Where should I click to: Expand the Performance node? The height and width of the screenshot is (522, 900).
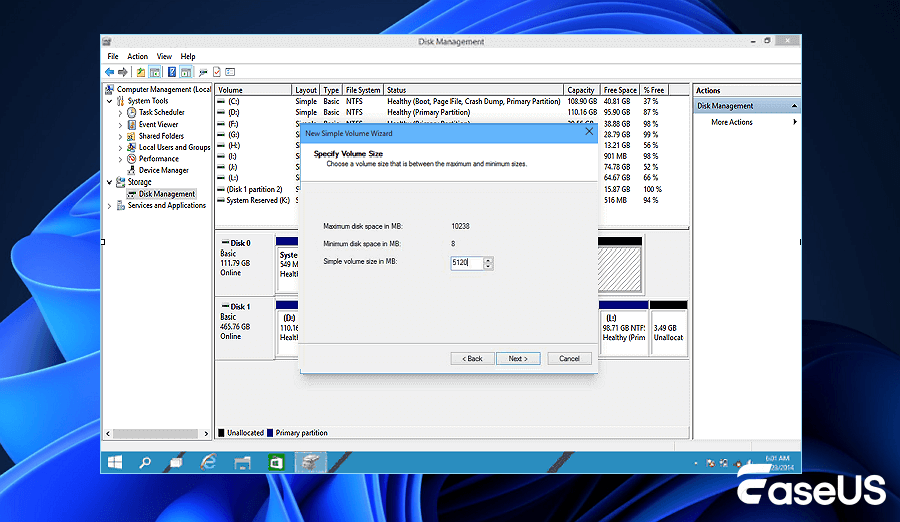click(120, 159)
